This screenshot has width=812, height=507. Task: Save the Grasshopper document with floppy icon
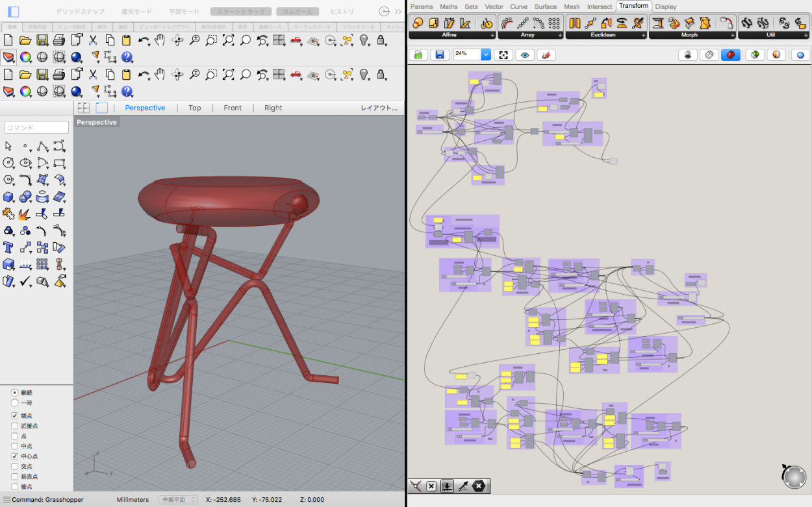click(440, 55)
